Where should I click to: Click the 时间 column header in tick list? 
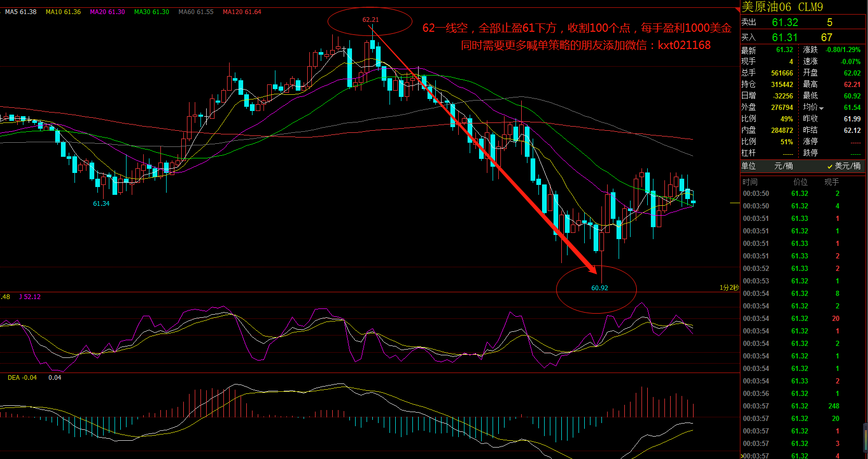click(x=750, y=182)
